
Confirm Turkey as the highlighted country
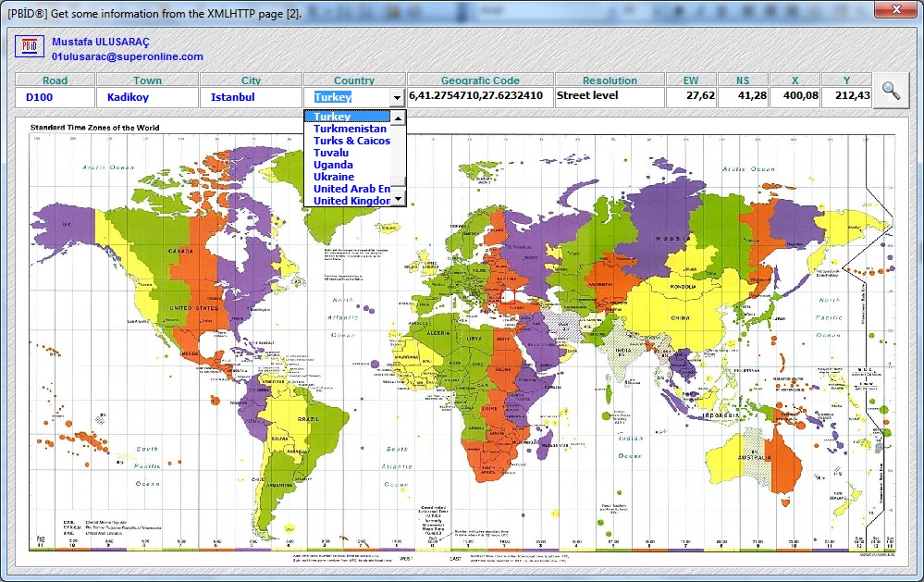[333, 117]
